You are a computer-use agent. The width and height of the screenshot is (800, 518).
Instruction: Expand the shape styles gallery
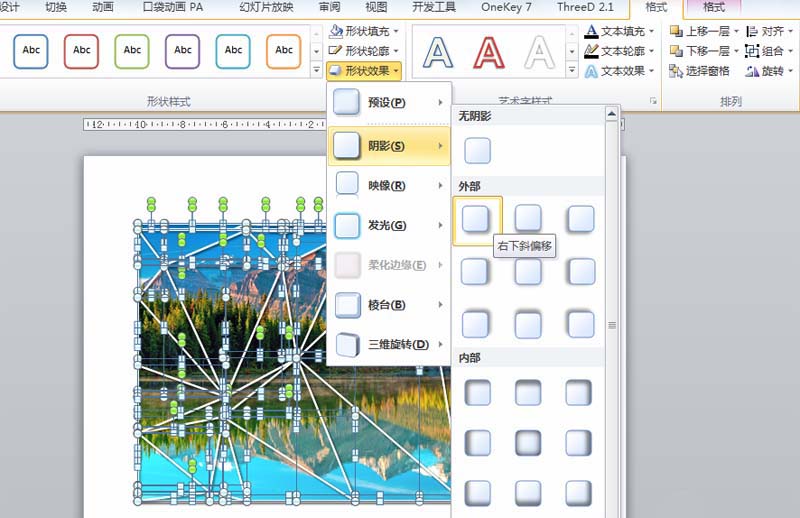point(316,70)
